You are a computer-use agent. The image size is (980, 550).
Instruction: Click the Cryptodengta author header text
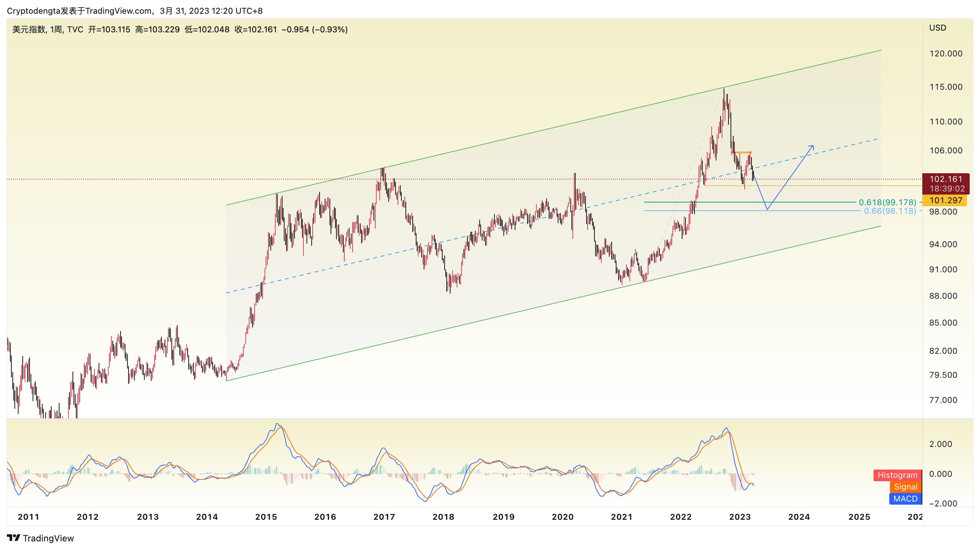33,11
